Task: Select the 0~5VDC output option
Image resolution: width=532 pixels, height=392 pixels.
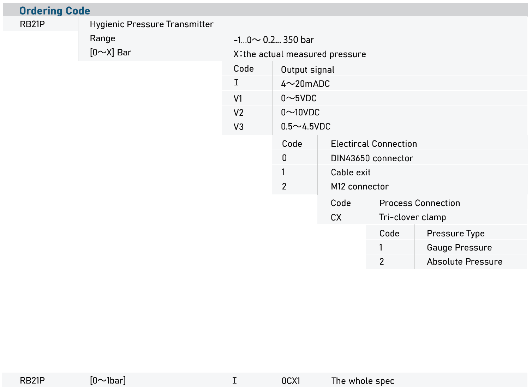Action: pyautogui.click(x=299, y=98)
